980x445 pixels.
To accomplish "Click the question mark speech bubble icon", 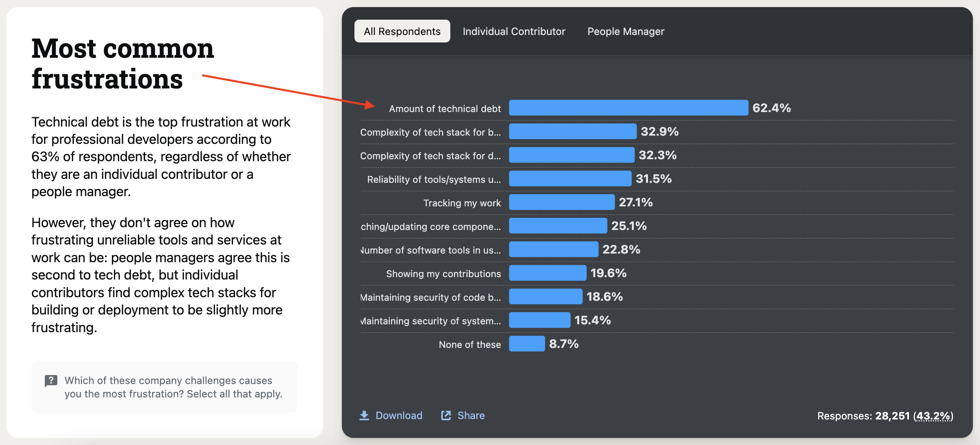I will [51, 381].
